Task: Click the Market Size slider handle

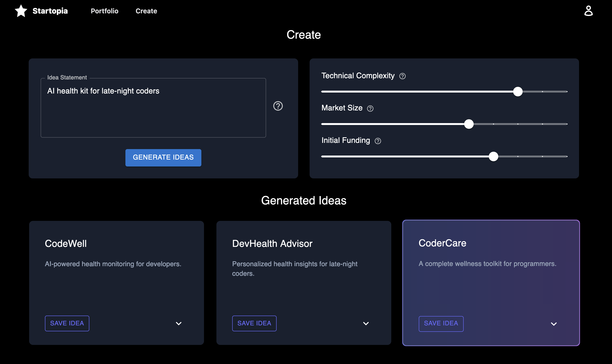Action: click(x=469, y=124)
